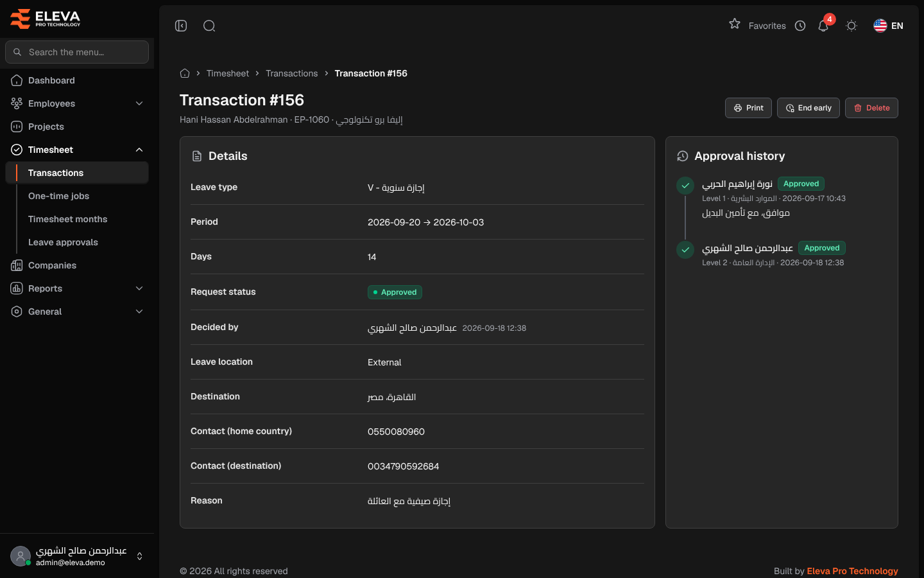Click the Projects sidebar icon
The image size is (924, 578).
click(17, 127)
